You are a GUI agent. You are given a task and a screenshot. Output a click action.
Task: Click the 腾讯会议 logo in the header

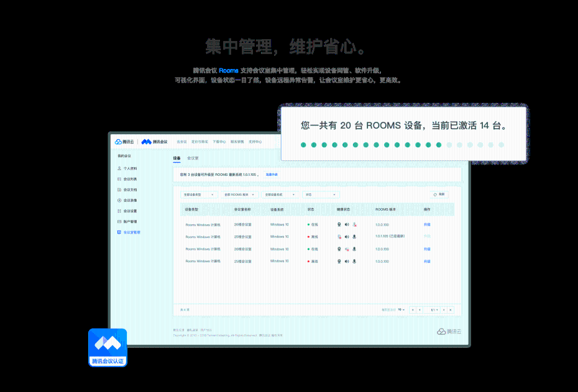tap(155, 142)
